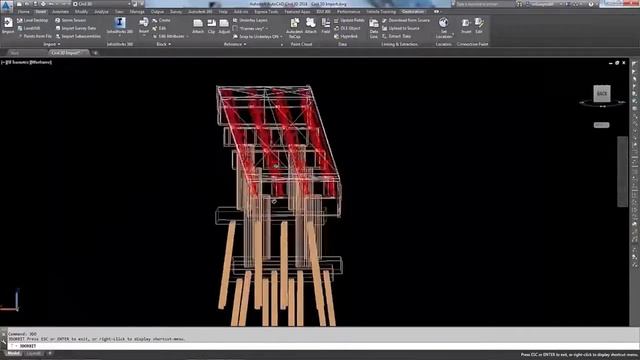Open the Performance ribbon tab

pos(348,12)
